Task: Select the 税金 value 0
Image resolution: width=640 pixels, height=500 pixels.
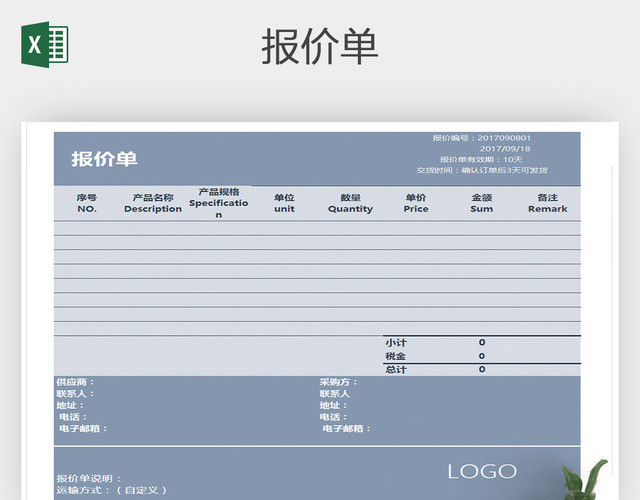Action: tap(482, 356)
